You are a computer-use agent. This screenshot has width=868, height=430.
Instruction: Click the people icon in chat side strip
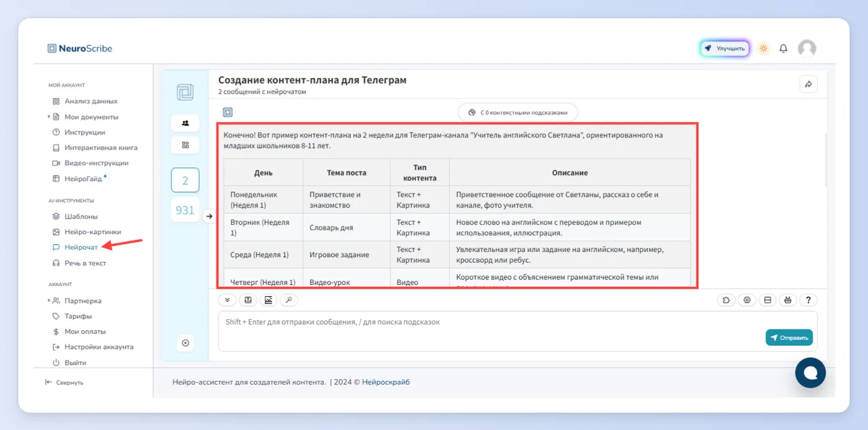click(185, 123)
